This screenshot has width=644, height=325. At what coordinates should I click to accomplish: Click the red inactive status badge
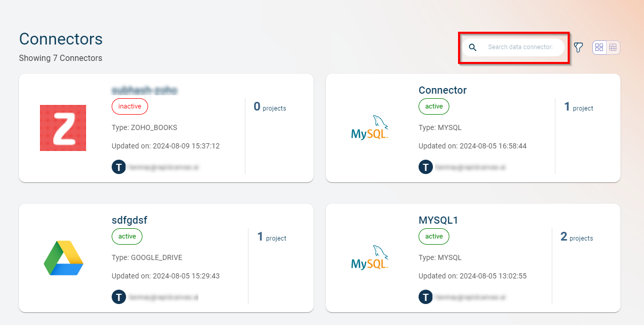pyautogui.click(x=130, y=106)
